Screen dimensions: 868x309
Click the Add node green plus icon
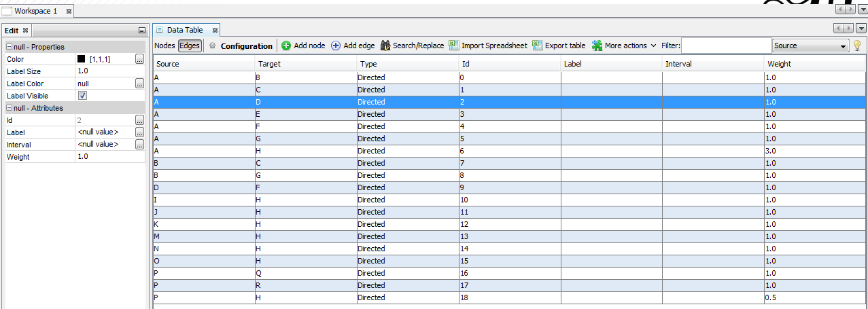[x=286, y=46]
